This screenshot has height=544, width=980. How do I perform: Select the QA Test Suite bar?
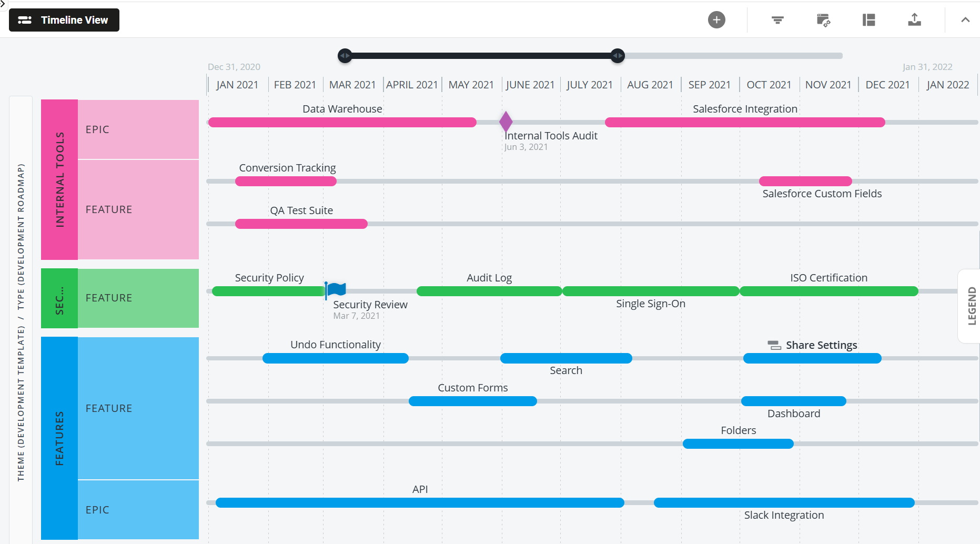[x=301, y=224]
